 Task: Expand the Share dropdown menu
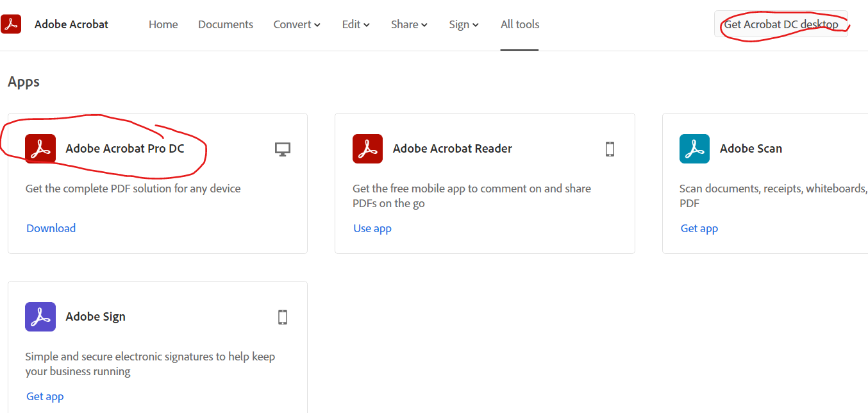pos(409,24)
